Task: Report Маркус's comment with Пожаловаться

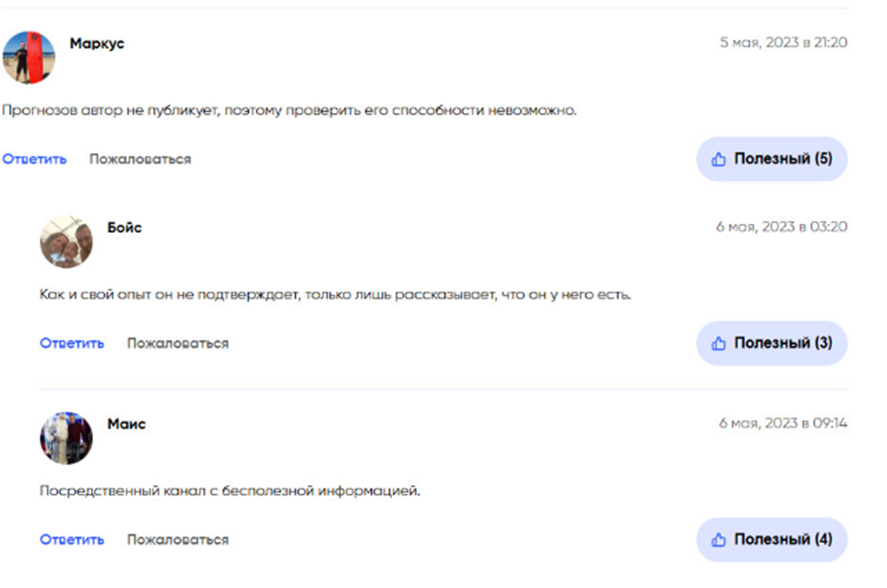Action: click(140, 159)
